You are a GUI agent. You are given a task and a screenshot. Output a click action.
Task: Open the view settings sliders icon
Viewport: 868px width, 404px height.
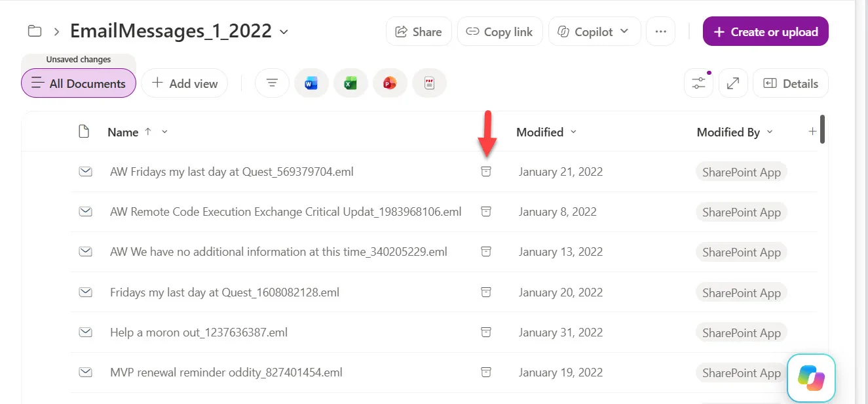pos(699,83)
